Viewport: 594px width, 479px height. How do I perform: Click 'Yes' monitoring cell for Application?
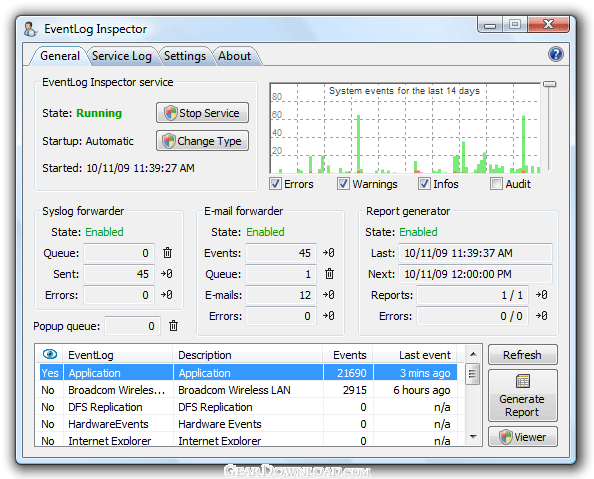point(51,373)
